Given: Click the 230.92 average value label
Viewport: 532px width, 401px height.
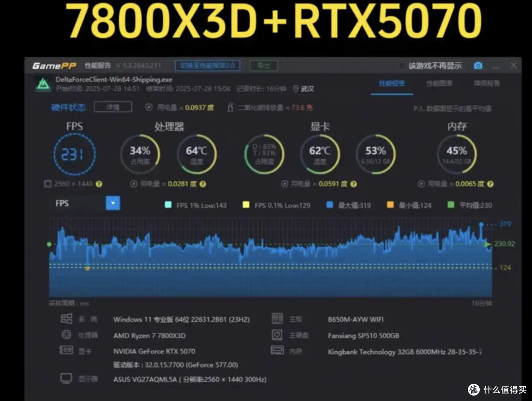Looking at the screenshot, I should click(504, 244).
